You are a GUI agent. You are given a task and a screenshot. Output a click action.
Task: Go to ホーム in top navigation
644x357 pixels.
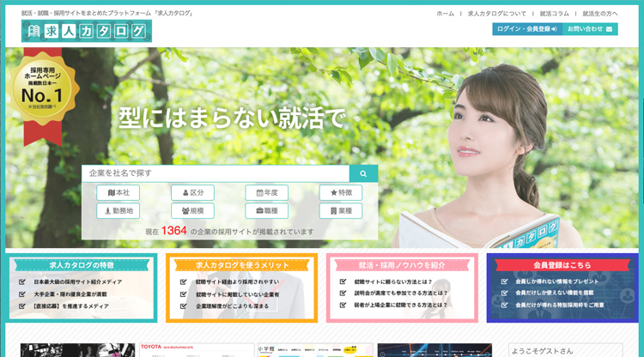point(445,14)
